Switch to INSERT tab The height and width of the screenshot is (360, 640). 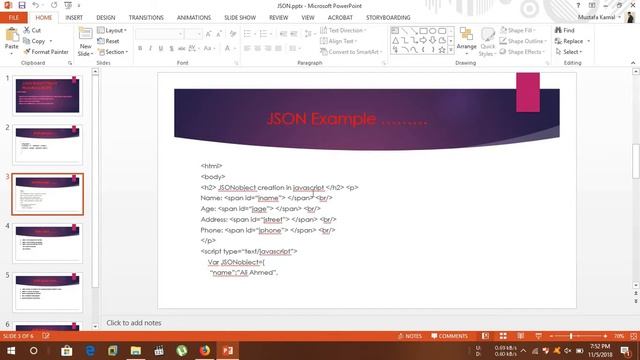pyautogui.click(x=74, y=18)
